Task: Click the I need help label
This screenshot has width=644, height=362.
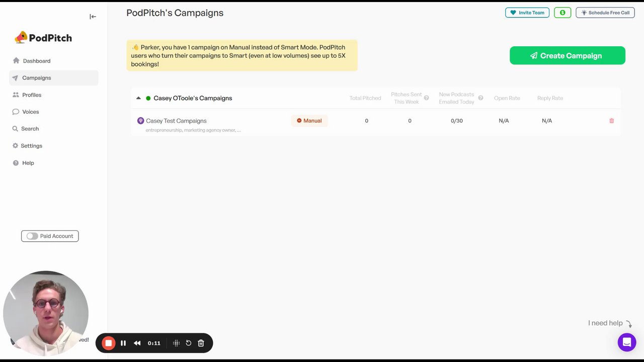Action: coord(605,323)
